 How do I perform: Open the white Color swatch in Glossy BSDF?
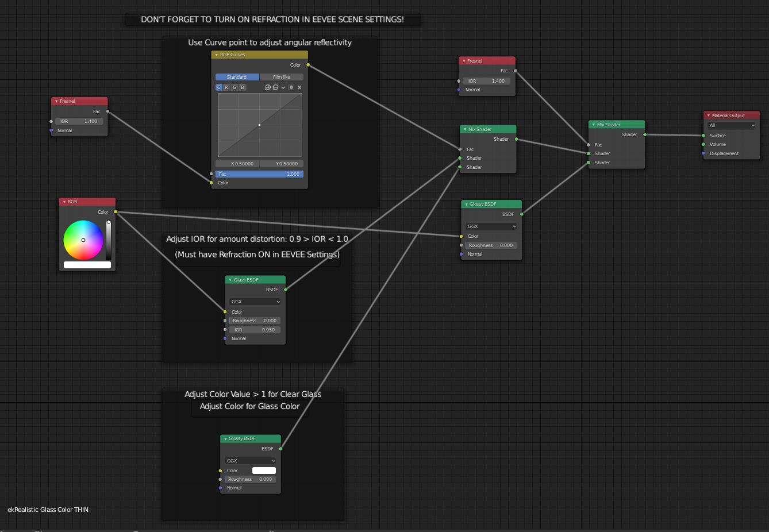pos(264,471)
